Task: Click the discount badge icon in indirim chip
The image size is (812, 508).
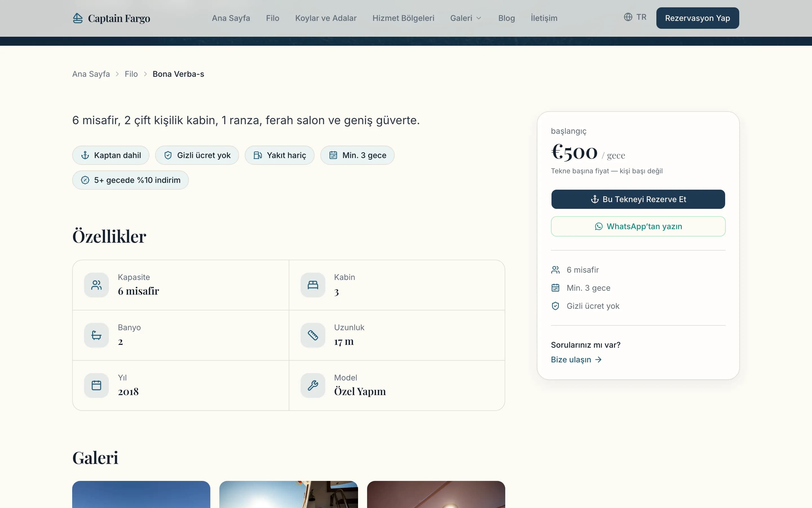Action: pos(85,180)
